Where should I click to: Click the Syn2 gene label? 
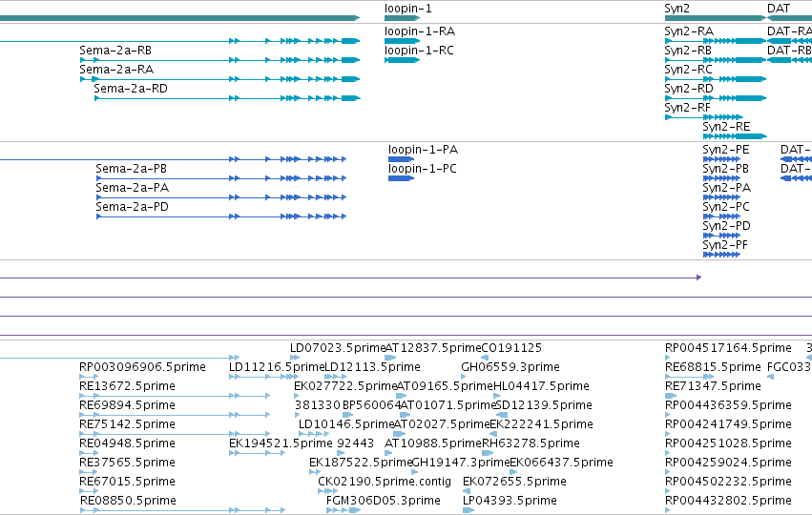pos(677,9)
